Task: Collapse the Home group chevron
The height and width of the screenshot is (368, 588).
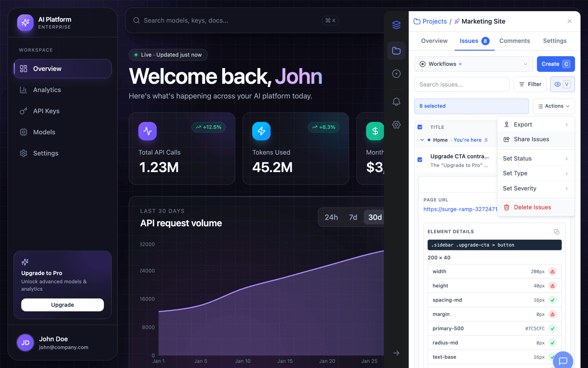Action: [422, 140]
